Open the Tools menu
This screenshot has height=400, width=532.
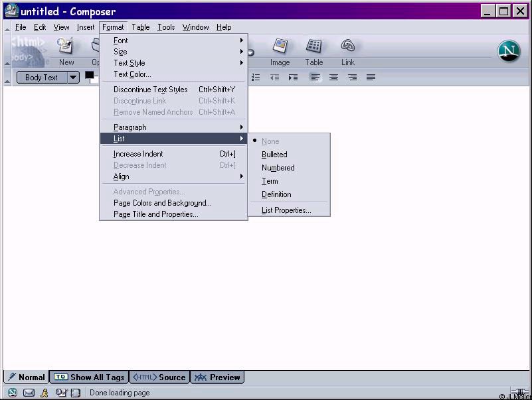pos(166,27)
